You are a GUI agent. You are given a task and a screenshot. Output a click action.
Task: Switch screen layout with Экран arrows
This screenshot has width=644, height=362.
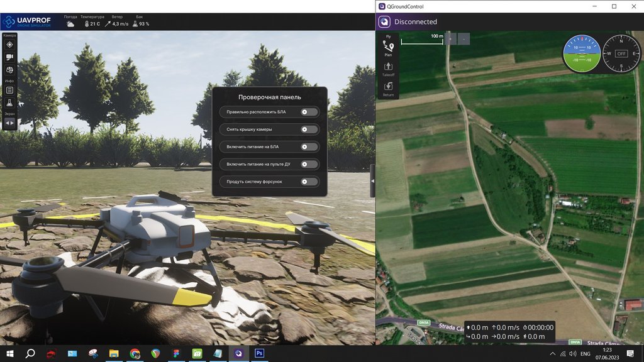(9, 123)
